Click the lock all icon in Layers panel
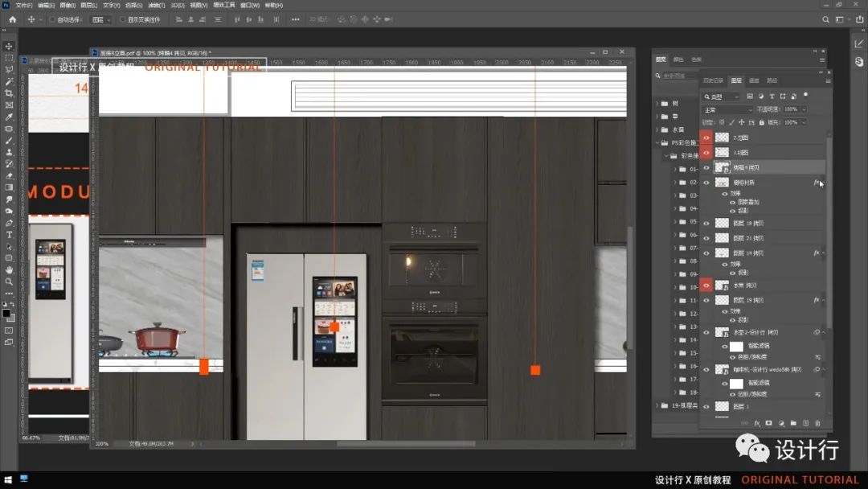Viewport: 868px width, 489px height. click(x=762, y=122)
